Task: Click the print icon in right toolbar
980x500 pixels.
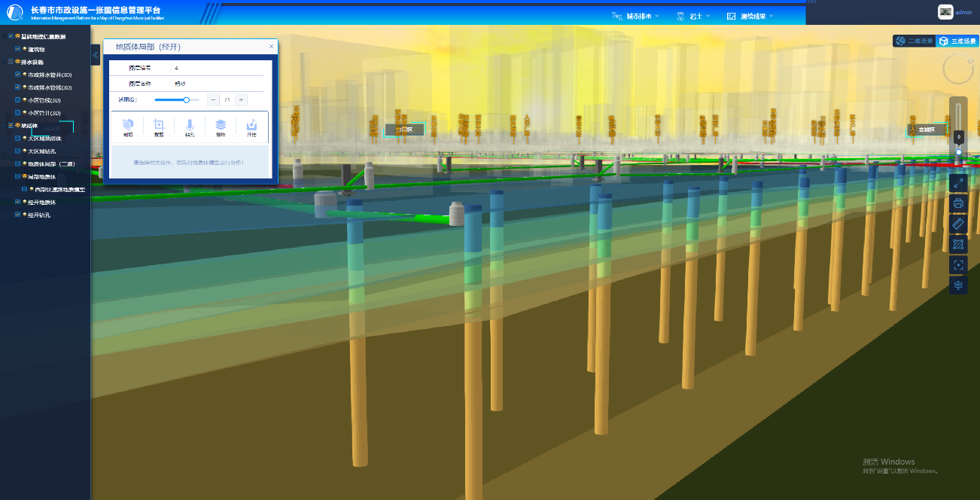Action: (958, 203)
